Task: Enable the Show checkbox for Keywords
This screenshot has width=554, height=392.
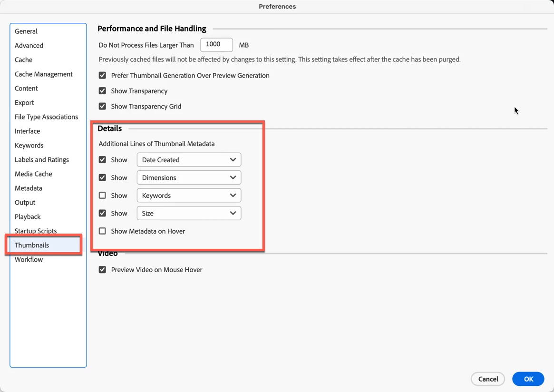Action: point(102,196)
